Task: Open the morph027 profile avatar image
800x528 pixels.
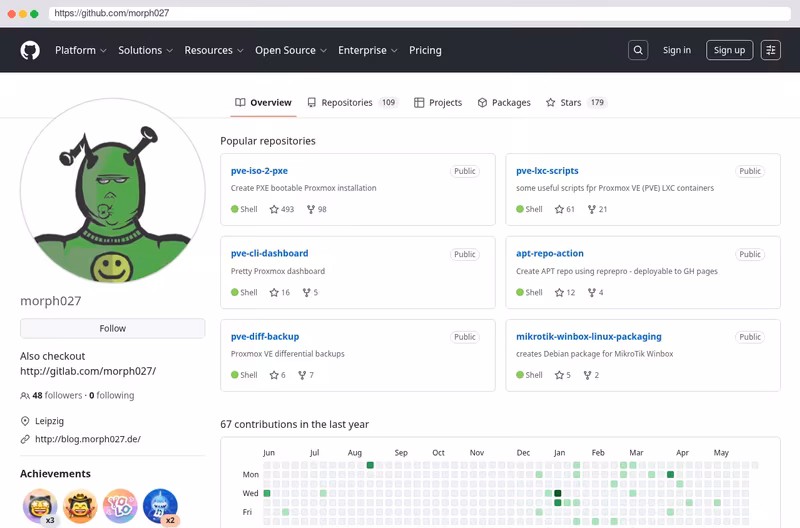Action: click(x=113, y=191)
